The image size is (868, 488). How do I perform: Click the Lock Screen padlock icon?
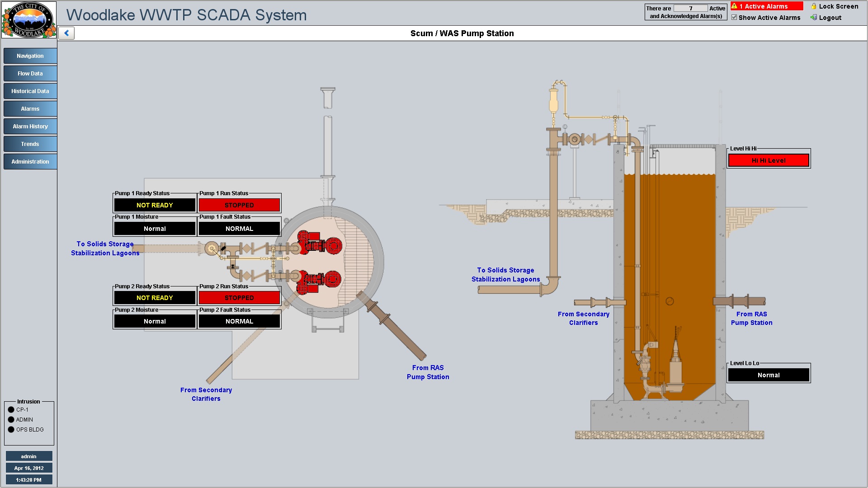pyautogui.click(x=814, y=6)
